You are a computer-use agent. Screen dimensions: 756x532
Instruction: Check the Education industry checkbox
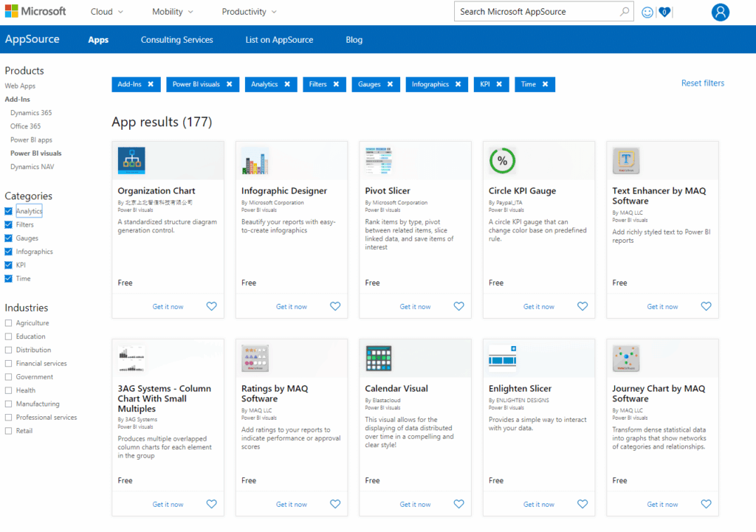coord(8,336)
